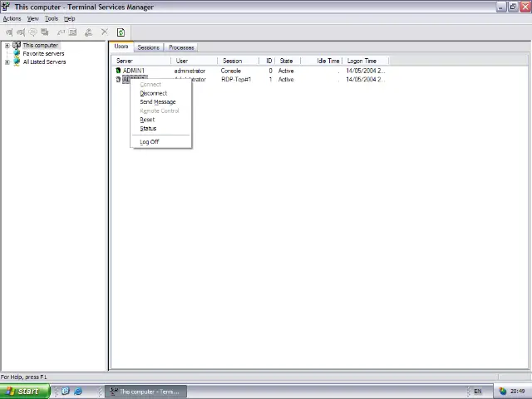The image size is (532, 399).
Task: Click the status bar text For Help, press F1
Action: click(x=24, y=377)
